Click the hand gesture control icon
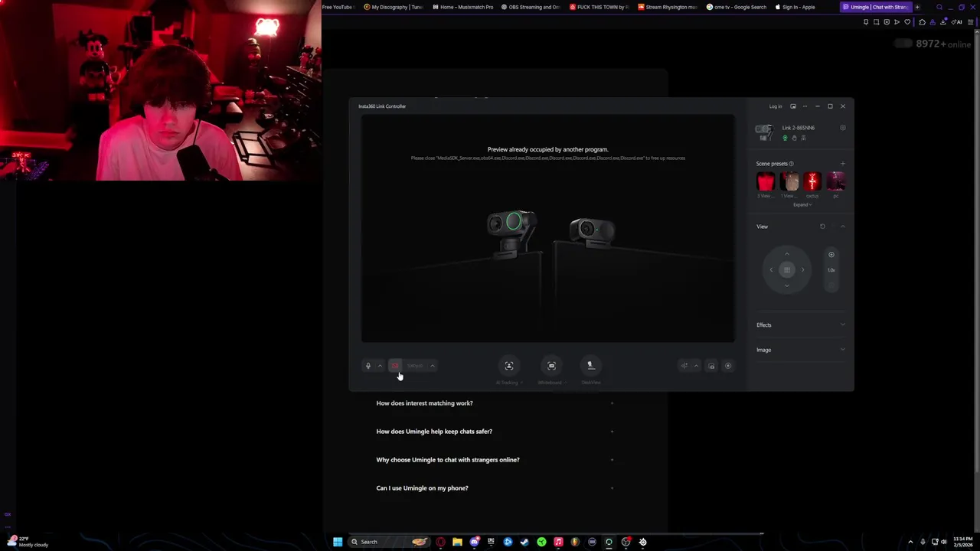Viewport: 980px width, 551px height. (794, 138)
